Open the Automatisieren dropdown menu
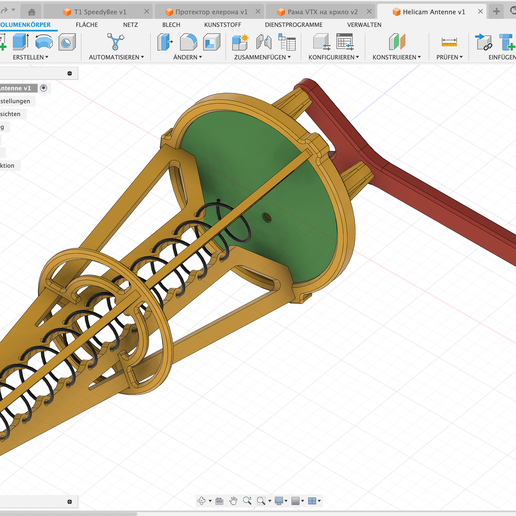This screenshot has width=516, height=516. [x=116, y=57]
